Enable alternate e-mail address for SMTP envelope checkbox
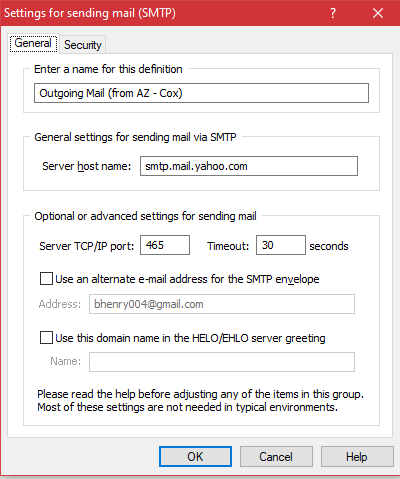The width and height of the screenshot is (400, 479). [x=46, y=279]
